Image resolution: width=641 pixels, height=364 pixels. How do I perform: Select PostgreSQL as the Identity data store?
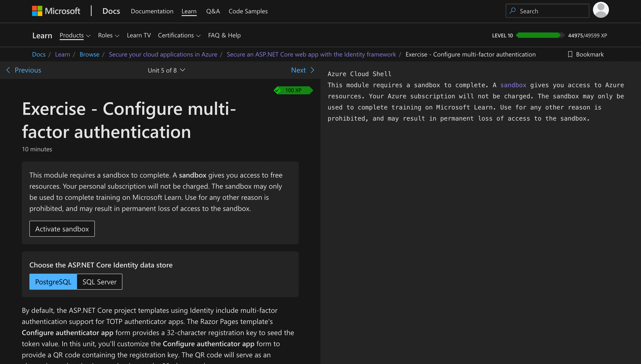53,282
